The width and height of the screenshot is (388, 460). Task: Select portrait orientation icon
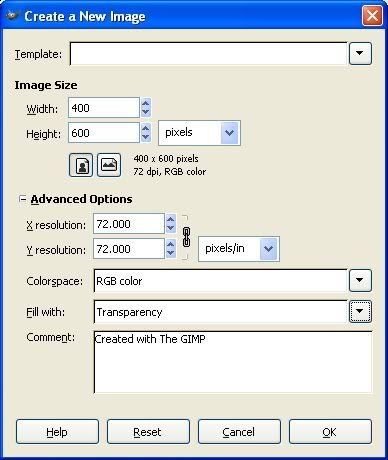[81, 165]
